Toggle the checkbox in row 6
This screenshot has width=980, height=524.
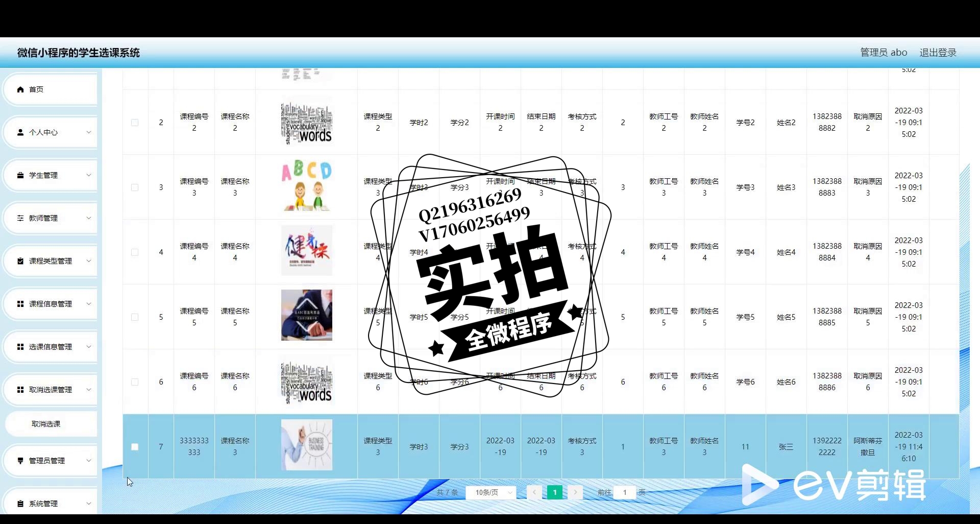[x=135, y=382]
